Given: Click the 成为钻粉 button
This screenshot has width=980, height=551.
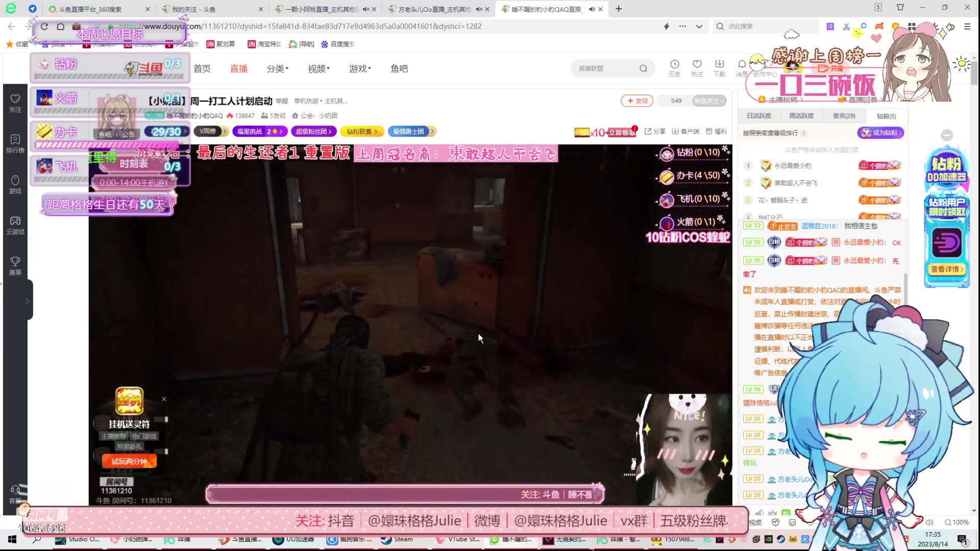Looking at the screenshot, I should (880, 133).
